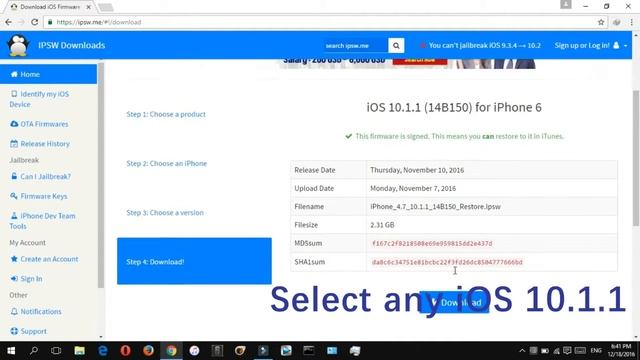The width and height of the screenshot is (640, 360).
Task: Select the Download iOS Firmware tab
Action: pyautogui.click(x=50, y=7)
